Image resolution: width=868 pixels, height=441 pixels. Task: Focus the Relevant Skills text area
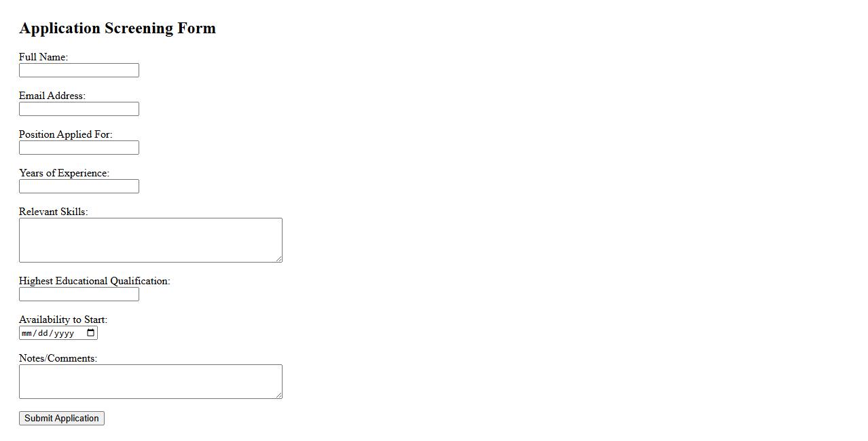click(x=150, y=239)
